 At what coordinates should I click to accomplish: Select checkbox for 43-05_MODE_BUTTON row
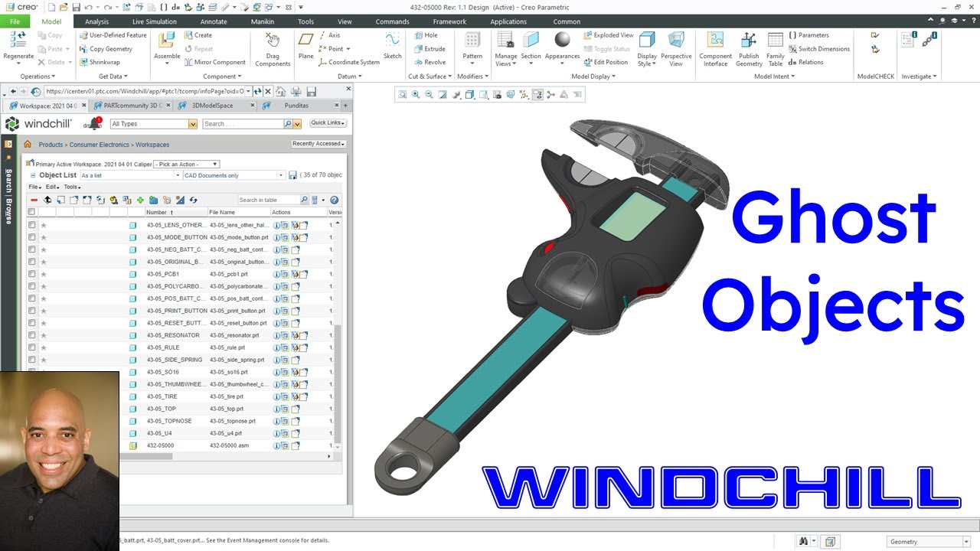click(31, 237)
